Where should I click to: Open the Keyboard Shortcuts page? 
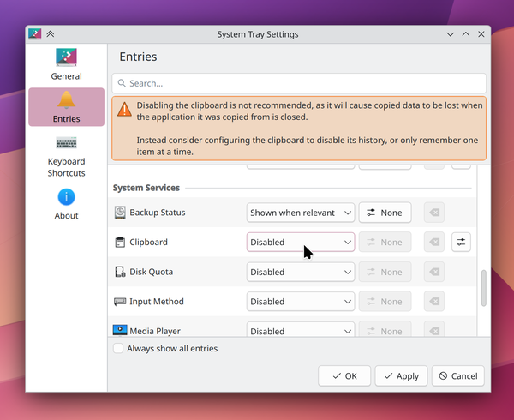pyautogui.click(x=66, y=156)
